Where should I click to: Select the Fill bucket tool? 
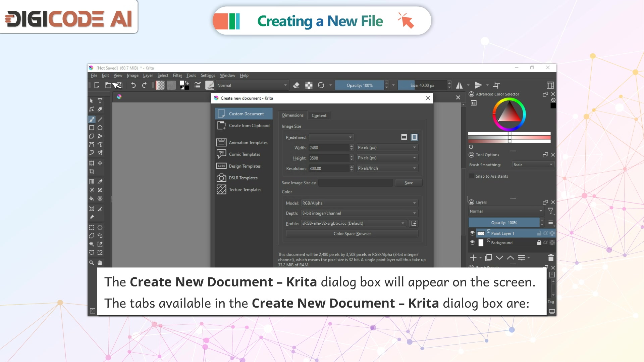(92, 198)
